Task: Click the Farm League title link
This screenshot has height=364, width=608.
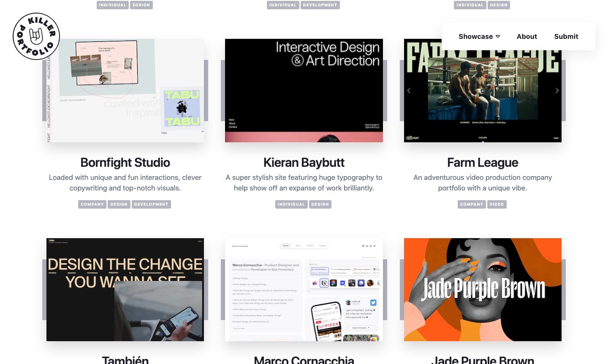Action: (483, 163)
